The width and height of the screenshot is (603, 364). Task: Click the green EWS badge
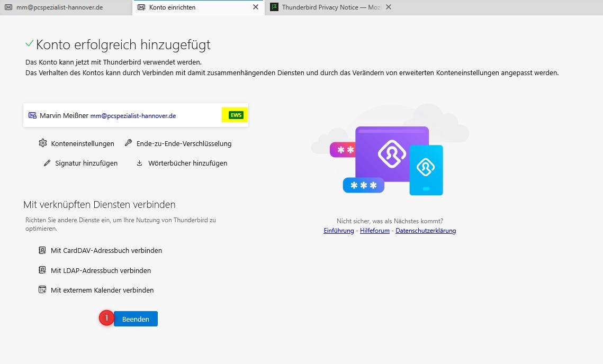point(236,115)
